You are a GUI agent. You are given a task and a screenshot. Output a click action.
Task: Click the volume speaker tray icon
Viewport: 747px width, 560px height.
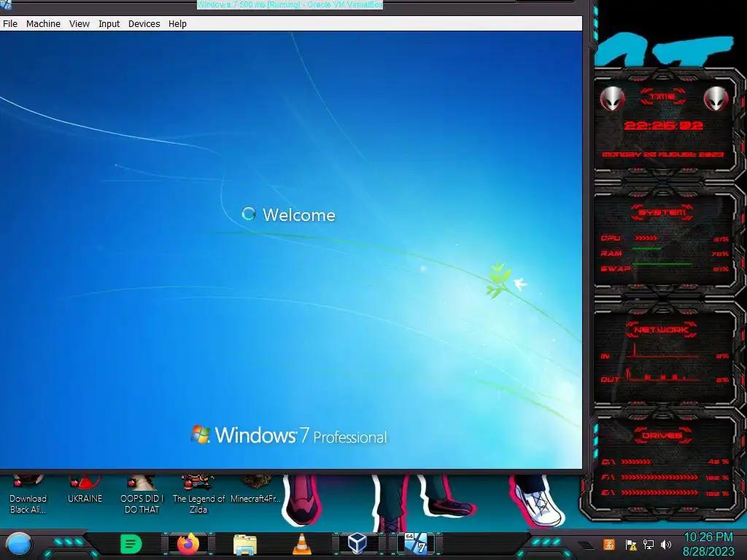pos(666,544)
